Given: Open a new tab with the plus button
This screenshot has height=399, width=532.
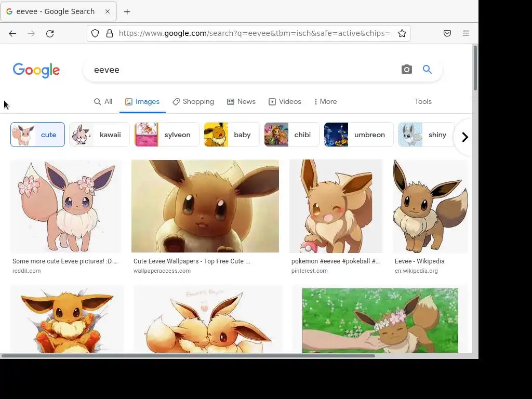Looking at the screenshot, I should point(127,12).
